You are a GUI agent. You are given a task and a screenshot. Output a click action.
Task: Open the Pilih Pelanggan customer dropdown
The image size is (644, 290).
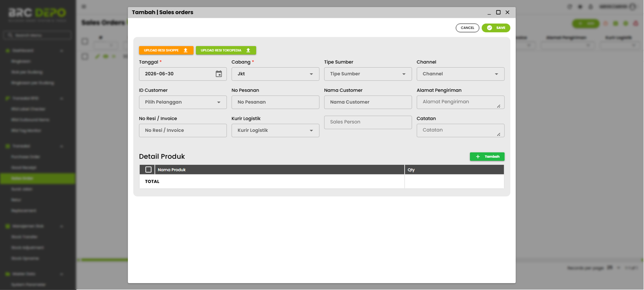pos(183,102)
